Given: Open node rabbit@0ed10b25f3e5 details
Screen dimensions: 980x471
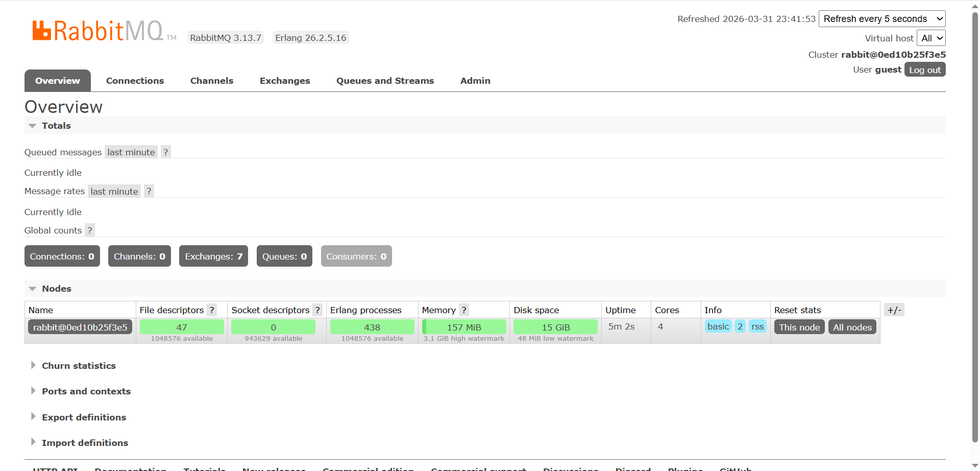Looking at the screenshot, I should pyautogui.click(x=80, y=327).
